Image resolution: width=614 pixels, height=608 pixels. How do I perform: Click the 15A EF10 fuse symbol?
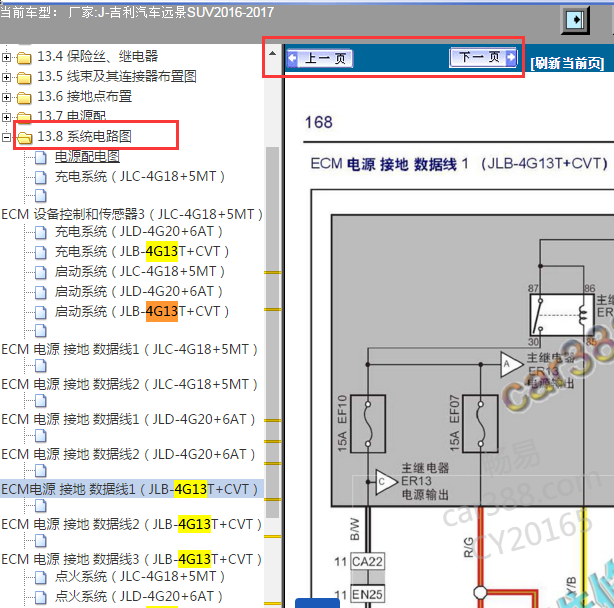click(x=368, y=424)
